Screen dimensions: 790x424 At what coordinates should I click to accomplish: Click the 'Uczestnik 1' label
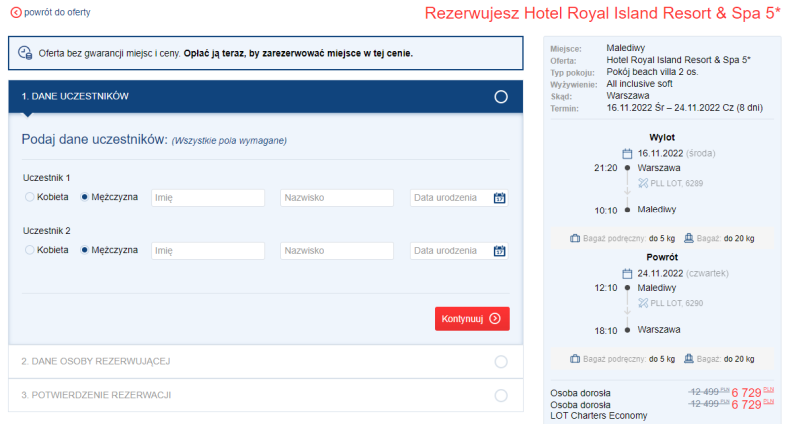(x=46, y=178)
